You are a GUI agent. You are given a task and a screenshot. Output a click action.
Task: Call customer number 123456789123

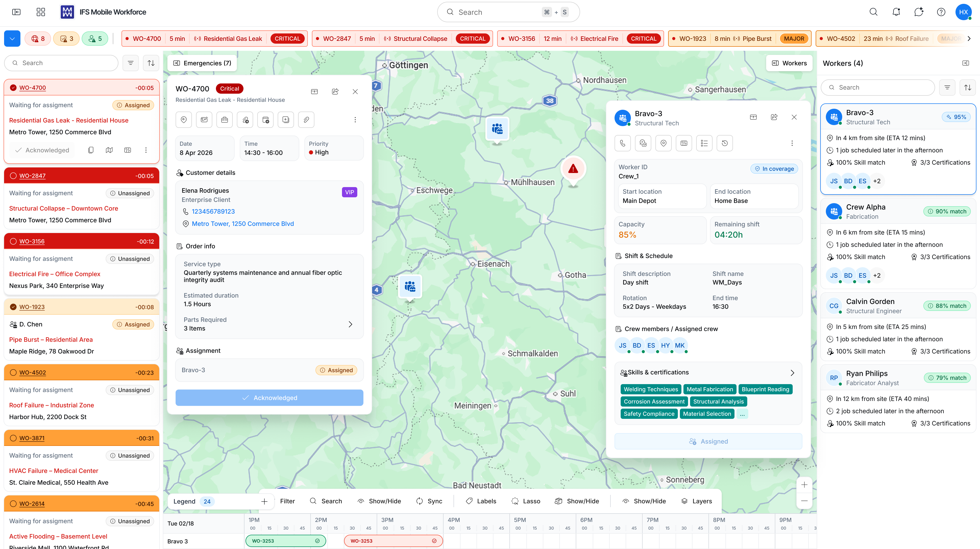point(213,212)
